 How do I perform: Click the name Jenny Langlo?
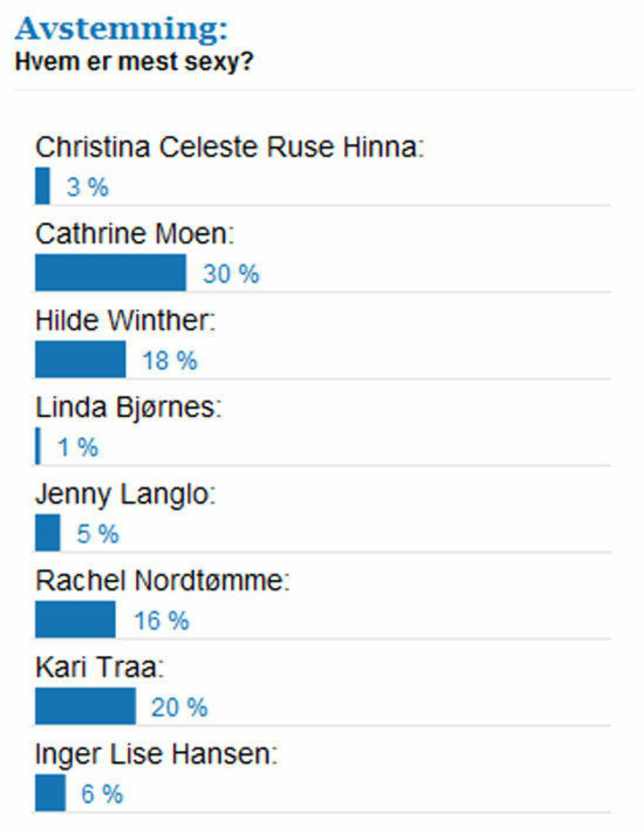[126, 495]
